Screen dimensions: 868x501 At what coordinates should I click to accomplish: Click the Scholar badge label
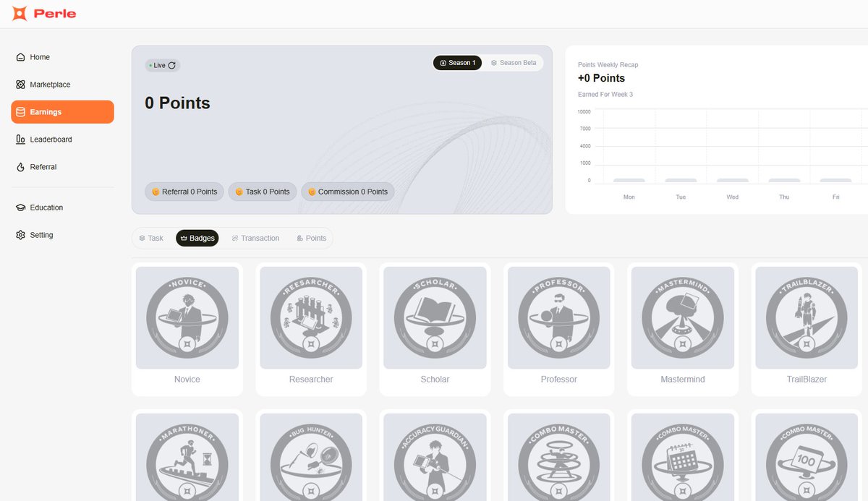point(435,380)
